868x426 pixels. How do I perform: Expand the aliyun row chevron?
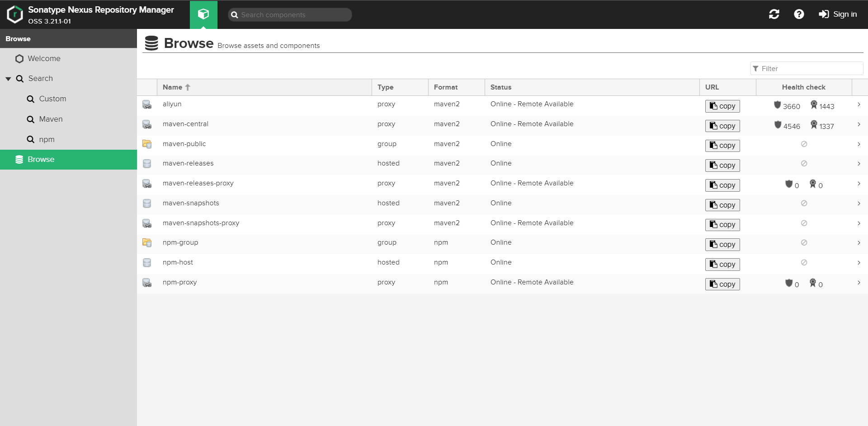[859, 104]
